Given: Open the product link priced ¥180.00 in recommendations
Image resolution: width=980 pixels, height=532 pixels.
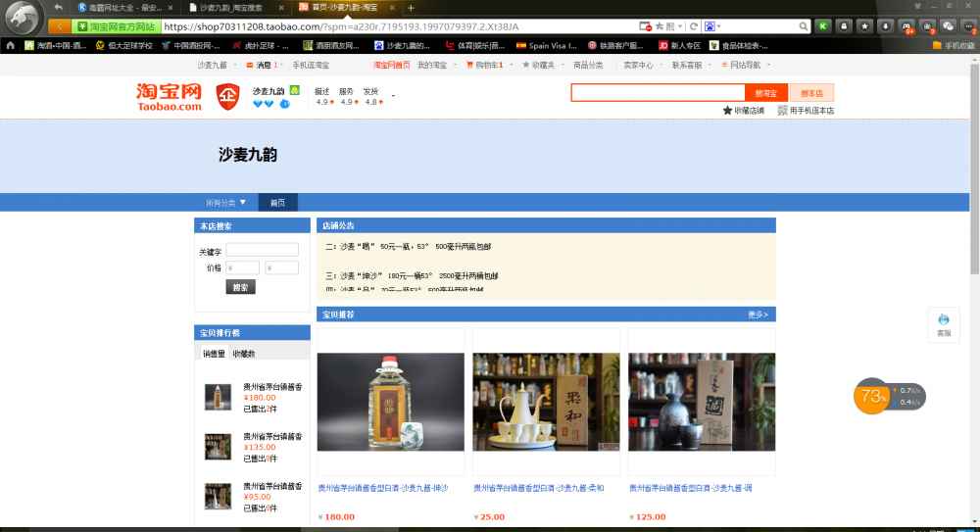Looking at the screenshot, I should pos(382,488).
